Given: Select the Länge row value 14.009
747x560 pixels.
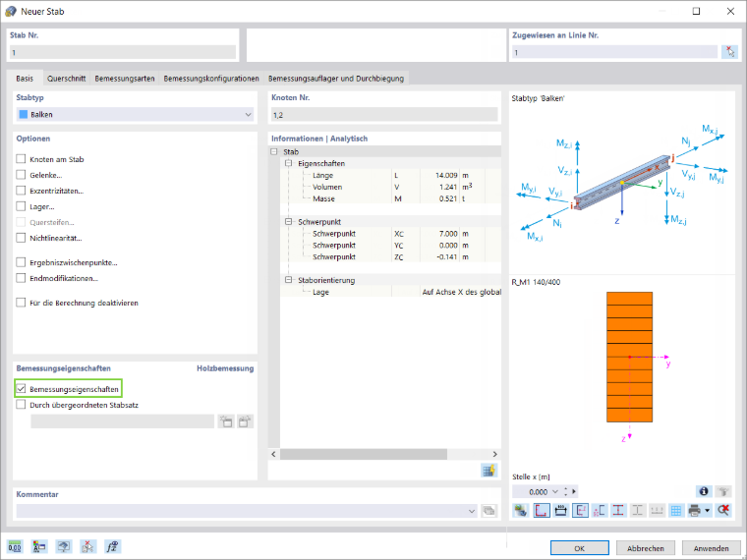Looking at the screenshot, I should coord(446,175).
